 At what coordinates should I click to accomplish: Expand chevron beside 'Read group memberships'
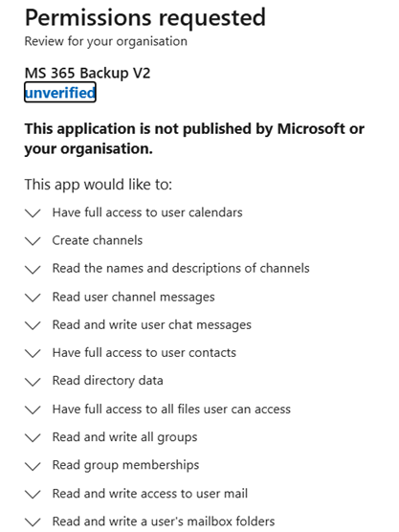tap(33, 466)
